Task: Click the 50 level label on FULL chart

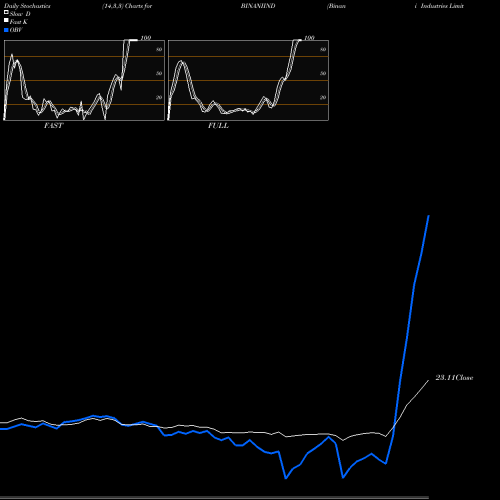Action: [323, 73]
